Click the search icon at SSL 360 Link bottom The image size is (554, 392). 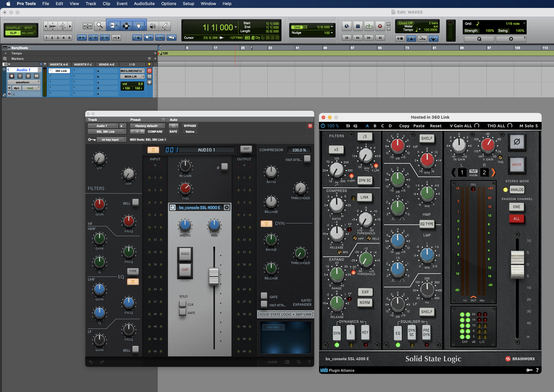pyautogui.click(x=299, y=362)
